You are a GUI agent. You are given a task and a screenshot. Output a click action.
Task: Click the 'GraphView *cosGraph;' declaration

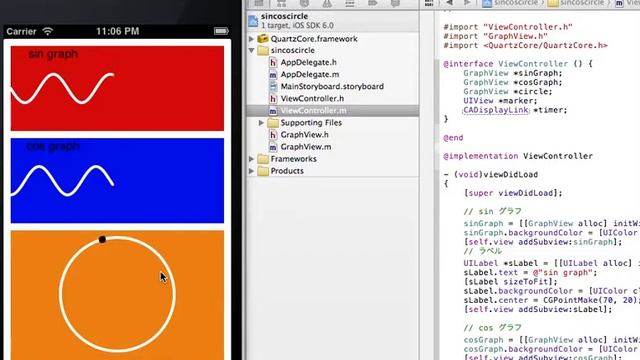click(513, 82)
